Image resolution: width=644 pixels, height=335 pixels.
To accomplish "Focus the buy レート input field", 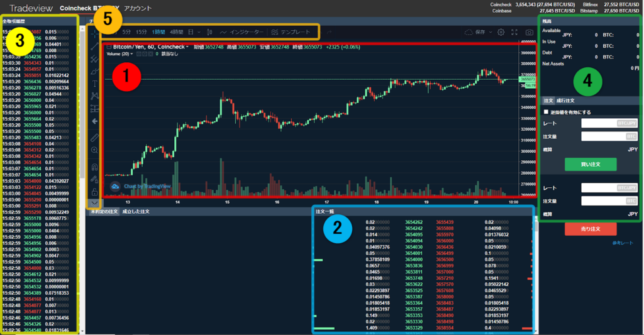I will (609, 123).
